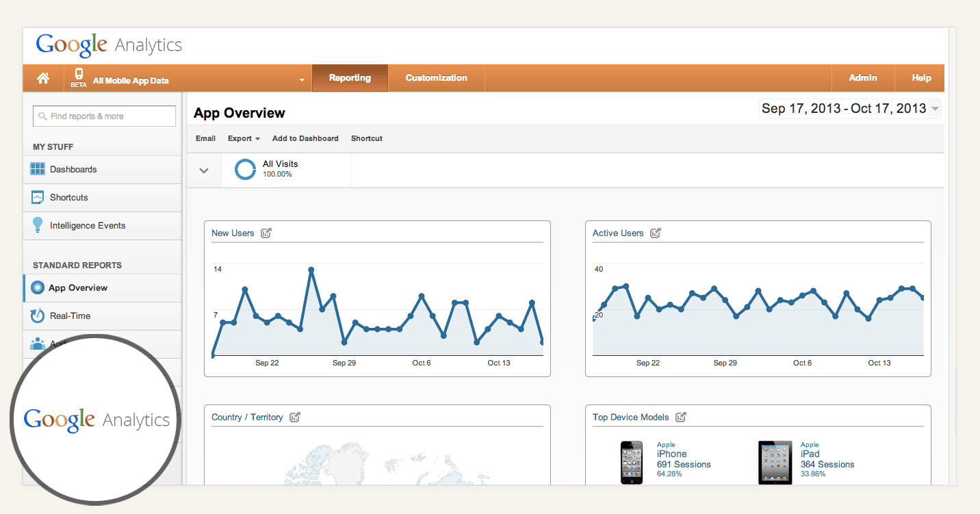Screen dimensions: 980x514
Task: Click the Shortcuts sidebar icon
Action: pyautogui.click(x=38, y=197)
